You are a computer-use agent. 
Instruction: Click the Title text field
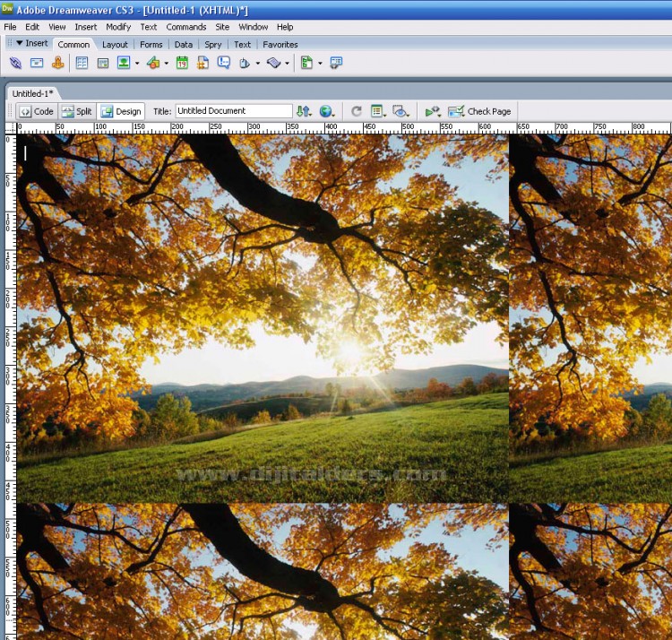tap(233, 111)
